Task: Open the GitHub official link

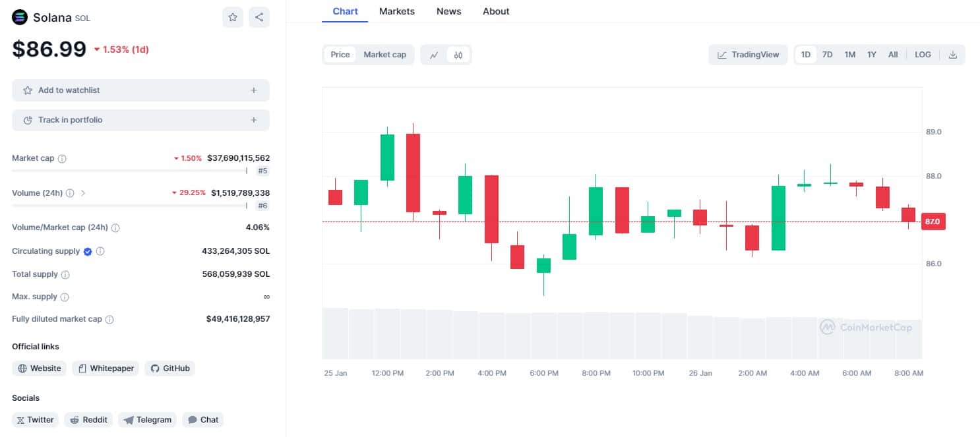Action: tap(170, 368)
